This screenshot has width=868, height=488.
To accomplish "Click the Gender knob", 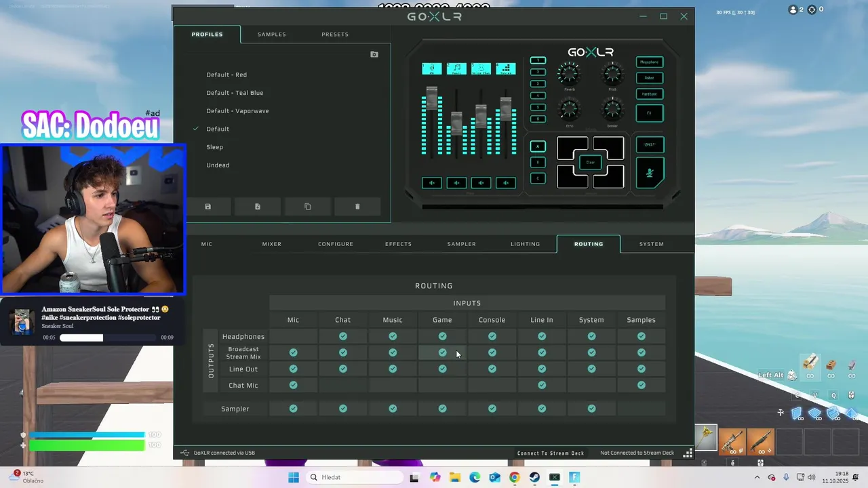I will pyautogui.click(x=612, y=109).
